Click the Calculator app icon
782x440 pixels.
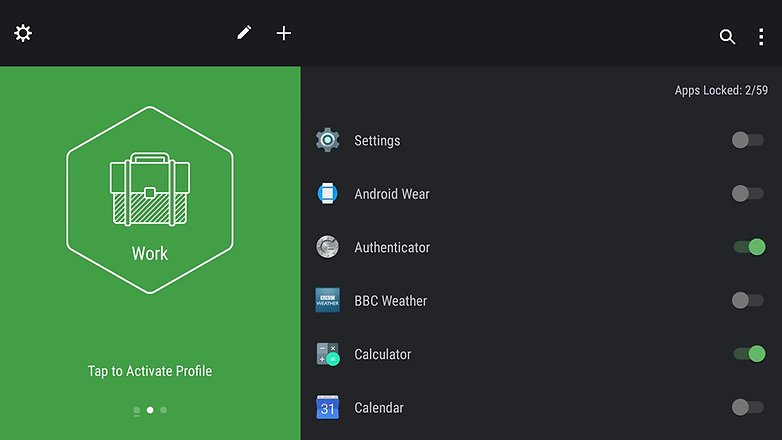(328, 354)
